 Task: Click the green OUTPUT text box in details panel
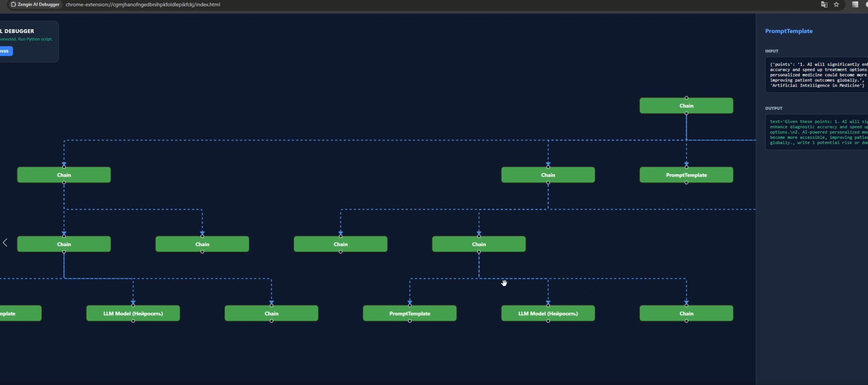click(x=816, y=132)
